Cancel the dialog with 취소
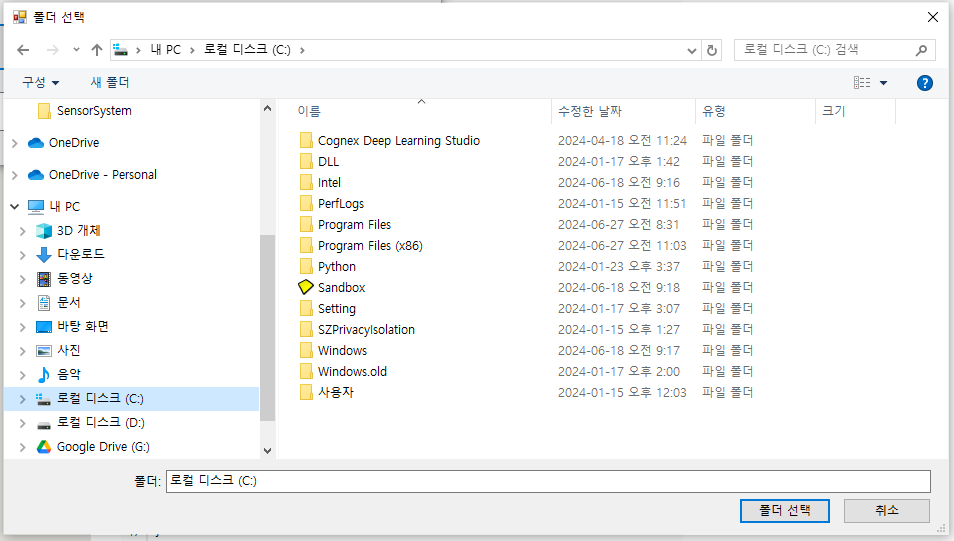Image resolution: width=954 pixels, height=541 pixels. coord(886,511)
